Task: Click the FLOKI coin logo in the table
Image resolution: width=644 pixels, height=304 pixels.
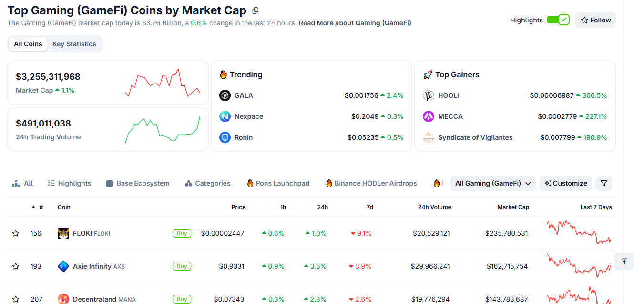Action: point(63,233)
